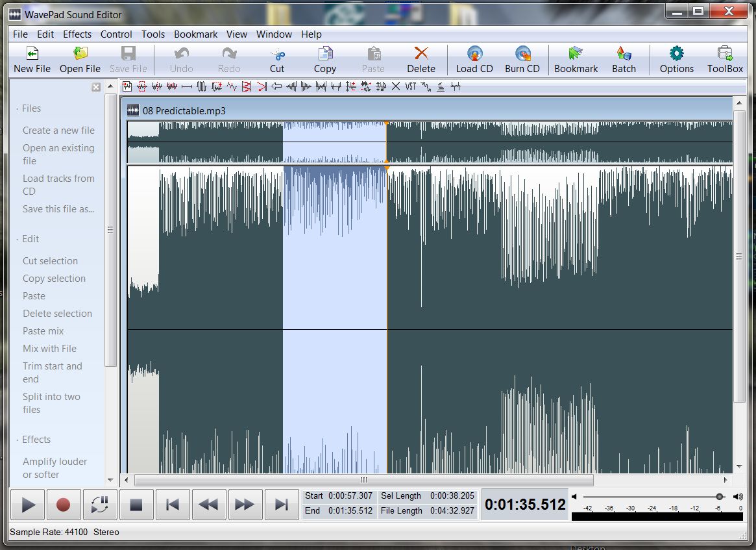
Task: Click the zigzag line effect icon
Action: coord(232,86)
